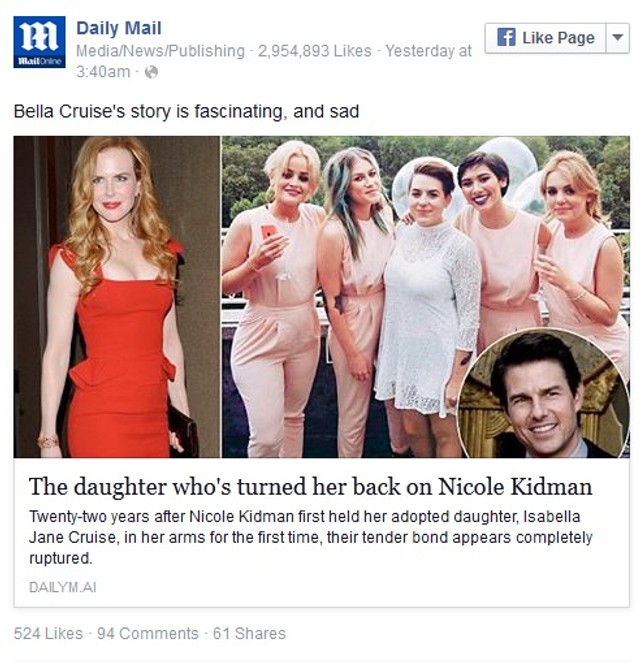Open headline 'The daughter who's turned her back'

(310, 487)
